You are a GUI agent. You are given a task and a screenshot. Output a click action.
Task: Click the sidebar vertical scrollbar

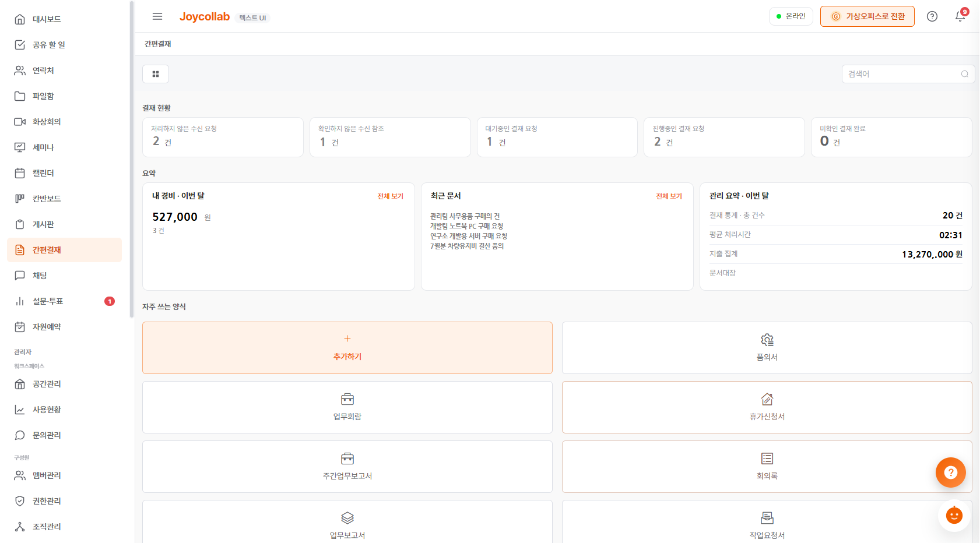pyautogui.click(x=132, y=159)
